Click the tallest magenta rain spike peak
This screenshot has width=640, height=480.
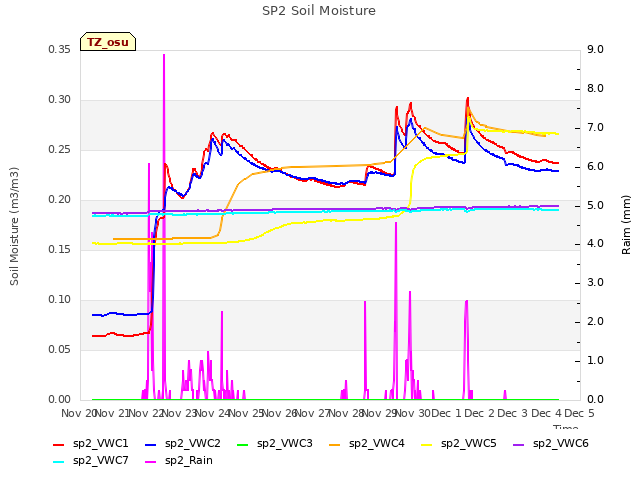click(164, 55)
